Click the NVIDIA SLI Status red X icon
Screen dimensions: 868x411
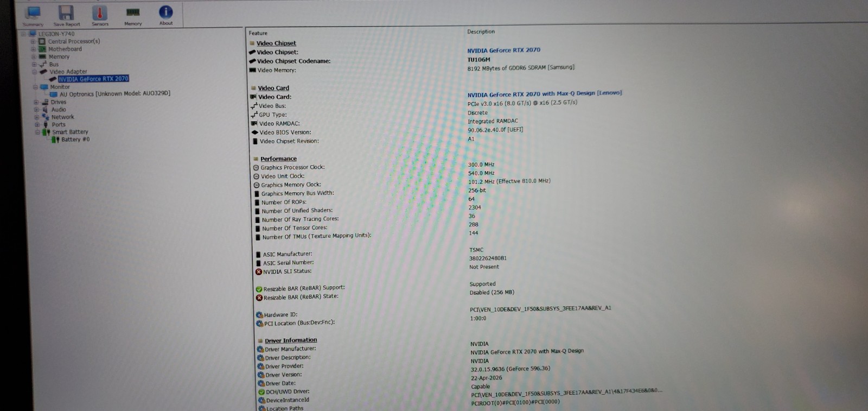258,272
